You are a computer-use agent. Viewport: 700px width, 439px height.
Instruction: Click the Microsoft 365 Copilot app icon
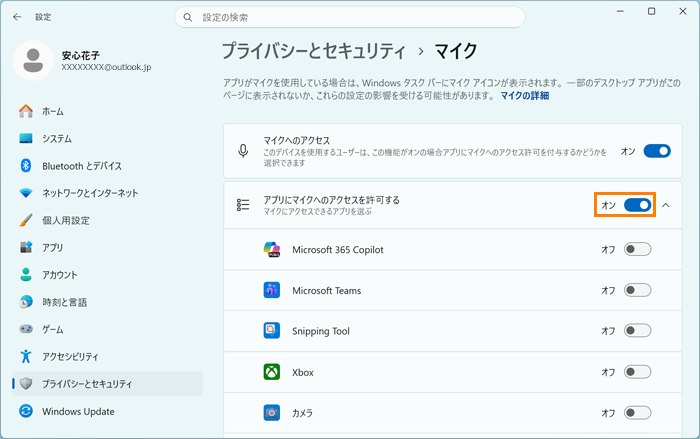[x=271, y=249]
